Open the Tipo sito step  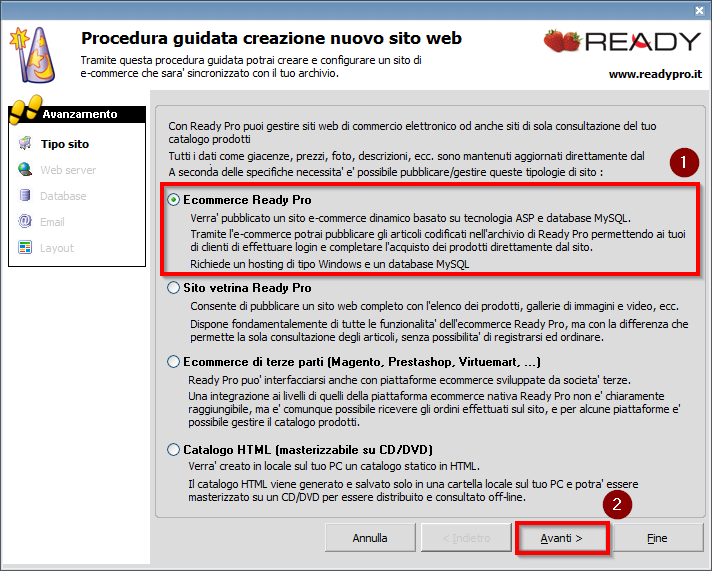pyautogui.click(x=65, y=144)
